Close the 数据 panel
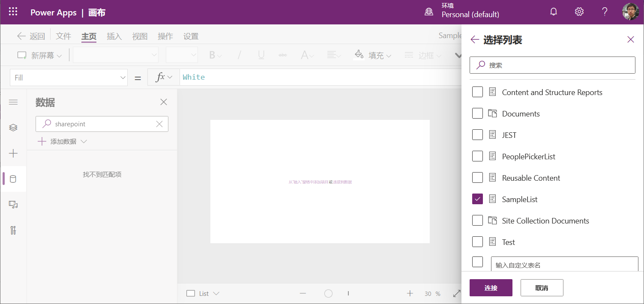 point(164,102)
